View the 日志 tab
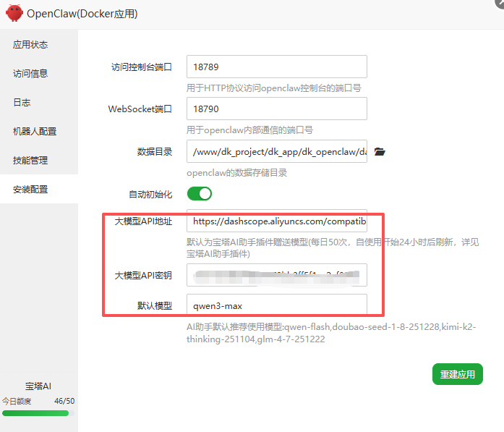Screen dimensions: 504x432 (22, 103)
